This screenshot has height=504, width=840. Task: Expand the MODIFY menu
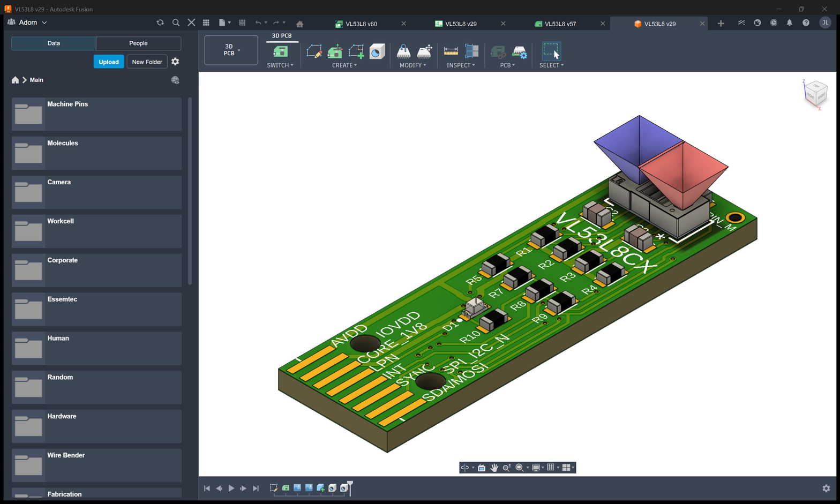coord(413,65)
